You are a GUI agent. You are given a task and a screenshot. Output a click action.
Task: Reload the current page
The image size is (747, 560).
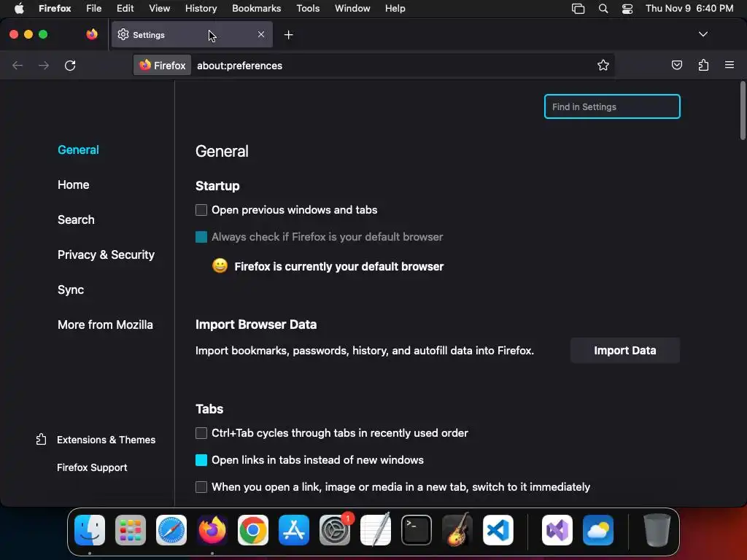coord(70,65)
